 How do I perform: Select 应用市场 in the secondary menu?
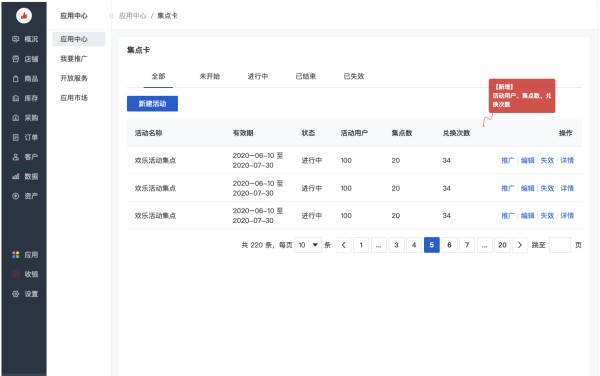[x=74, y=98]
